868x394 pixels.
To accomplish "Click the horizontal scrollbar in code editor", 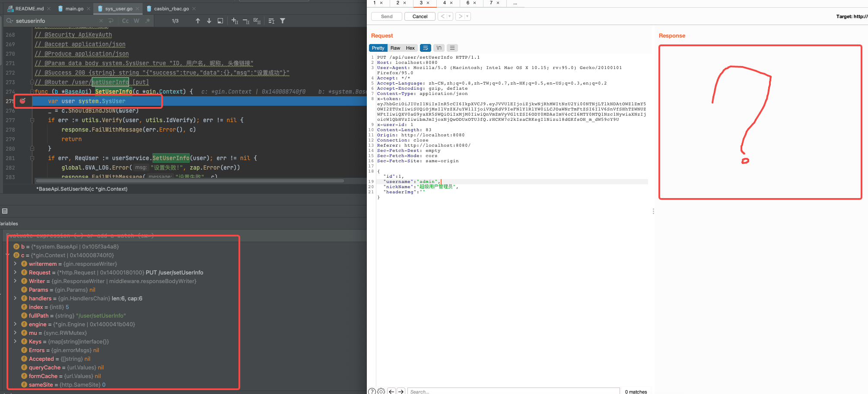I will [x=190, y=180].
